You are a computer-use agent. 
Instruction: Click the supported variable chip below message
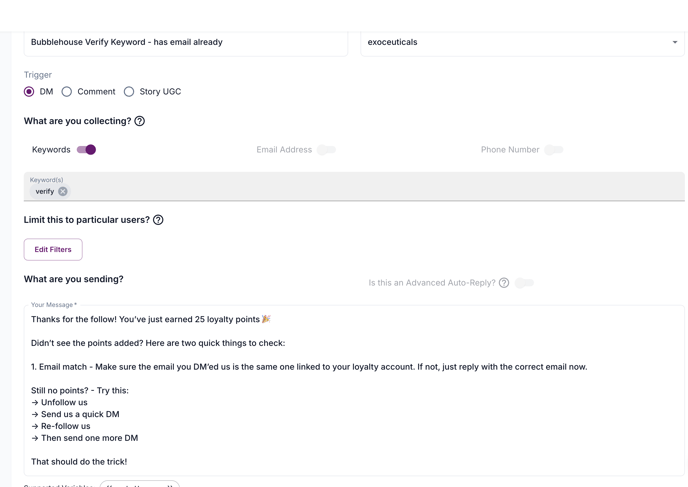coord(140,484)
